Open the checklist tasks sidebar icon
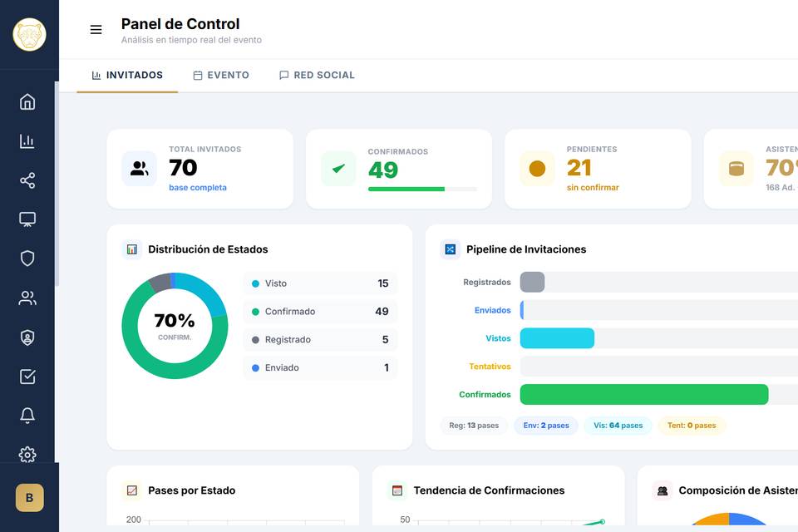 point(27,377)
